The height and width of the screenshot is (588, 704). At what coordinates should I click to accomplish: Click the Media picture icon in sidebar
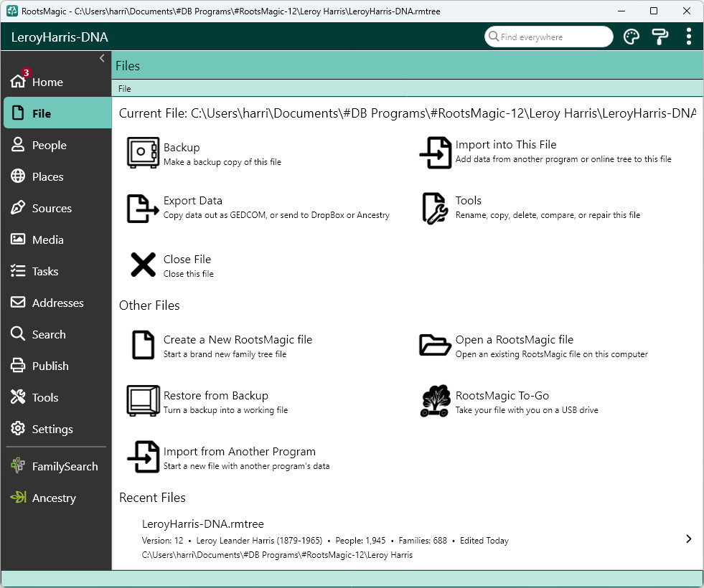(18, 239)
